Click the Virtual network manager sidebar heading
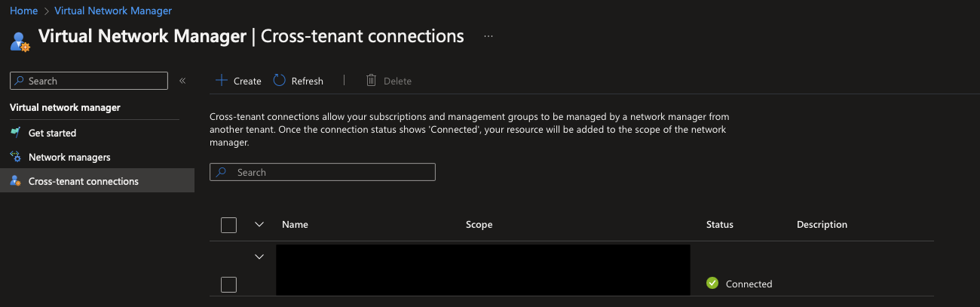 (65, 107)
